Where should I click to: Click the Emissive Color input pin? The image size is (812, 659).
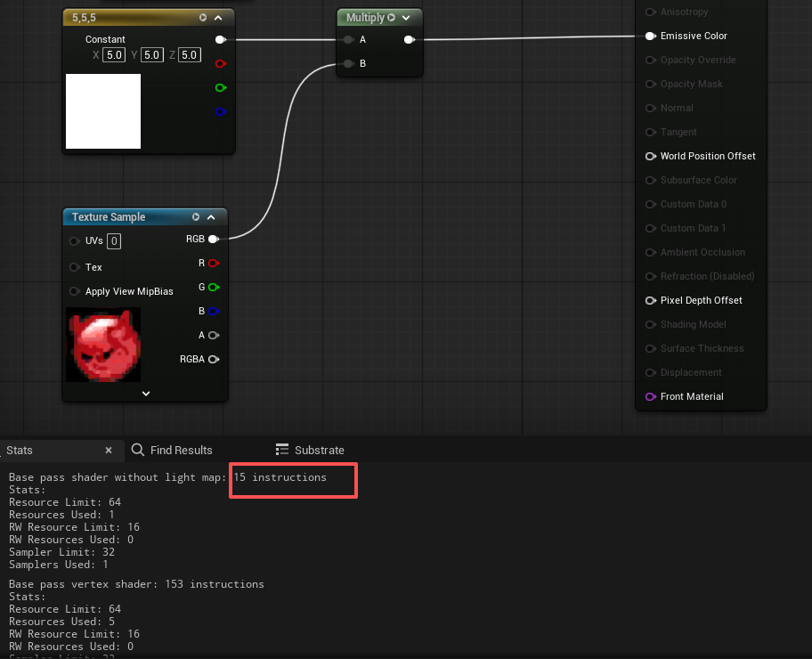(651, 36)
